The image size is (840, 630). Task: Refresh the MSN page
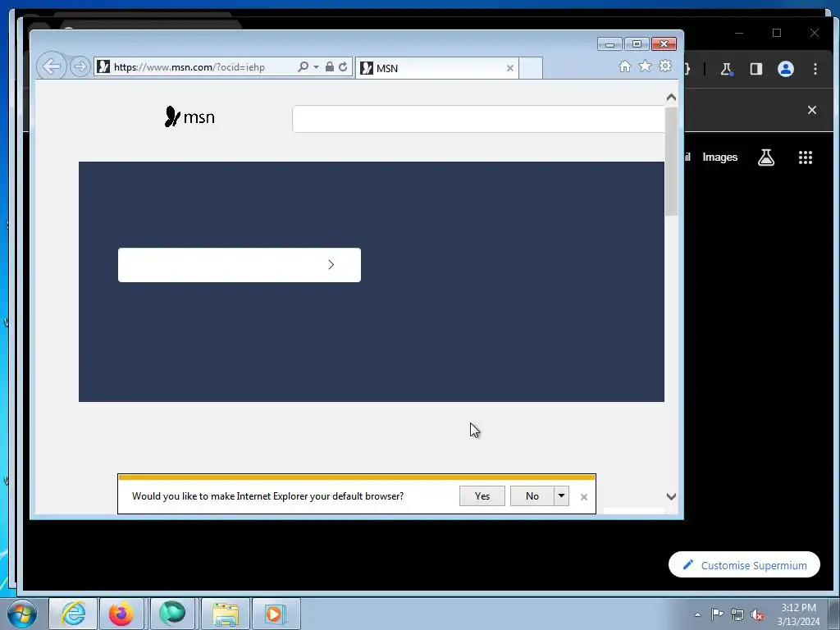click(344, 67)
